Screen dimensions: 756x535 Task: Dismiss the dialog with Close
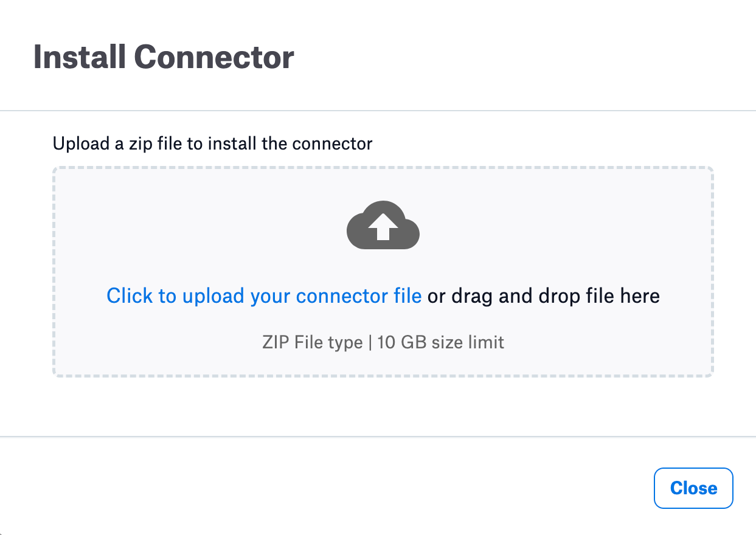[x=693, y=488]
